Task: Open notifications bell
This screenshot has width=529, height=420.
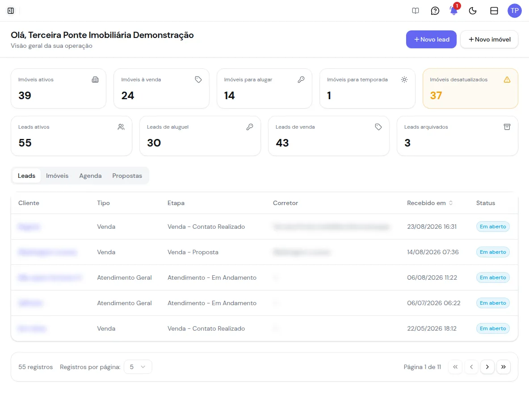Action: pos(454,11)
